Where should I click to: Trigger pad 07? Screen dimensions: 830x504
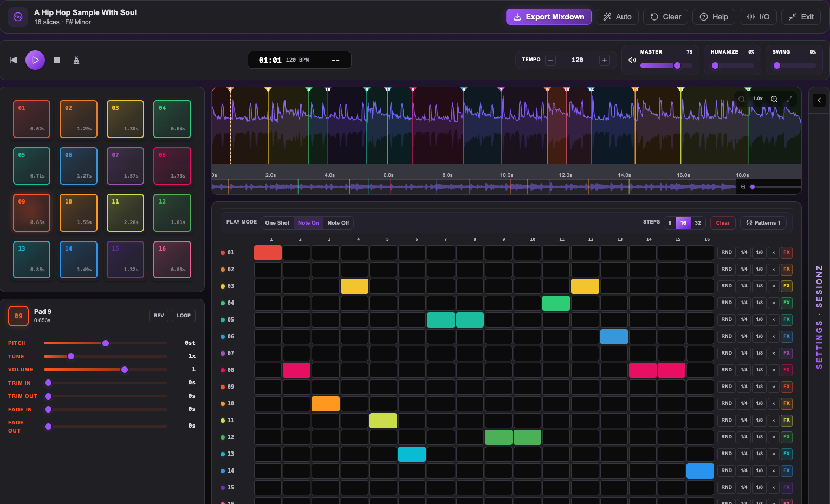coord(125,166)
